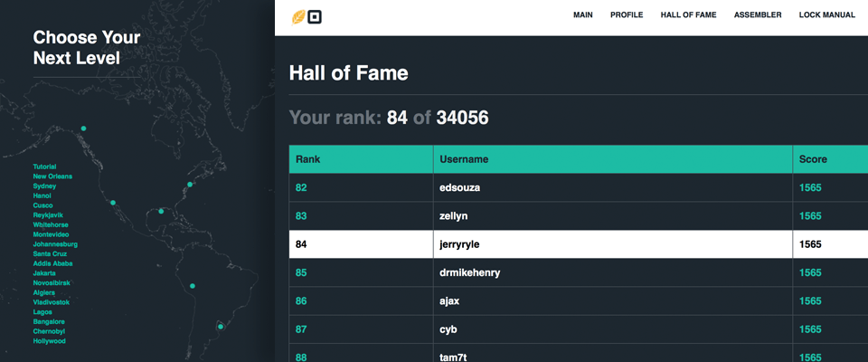This screenshot has height=362, width=868.
Task: Click the Username column header
Action: tap(464, 159)
